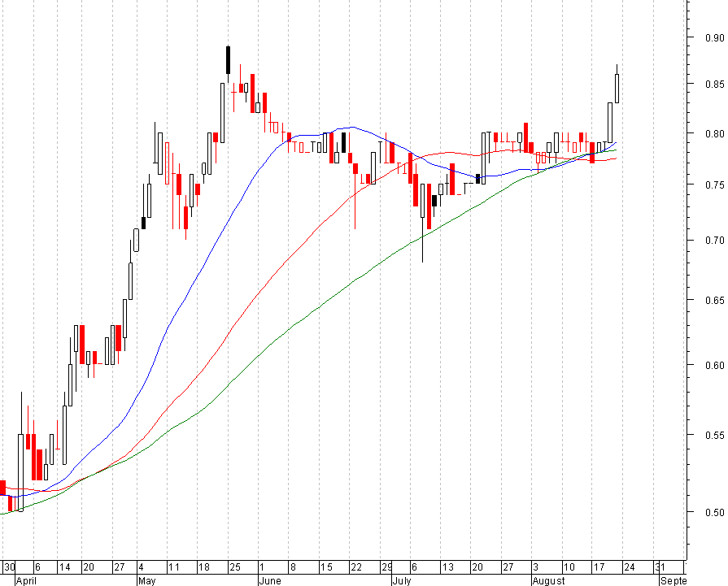The width and height of the screenshot is (728, 586).
Task: Select the 0.85 price axis label
Action: 714,85
